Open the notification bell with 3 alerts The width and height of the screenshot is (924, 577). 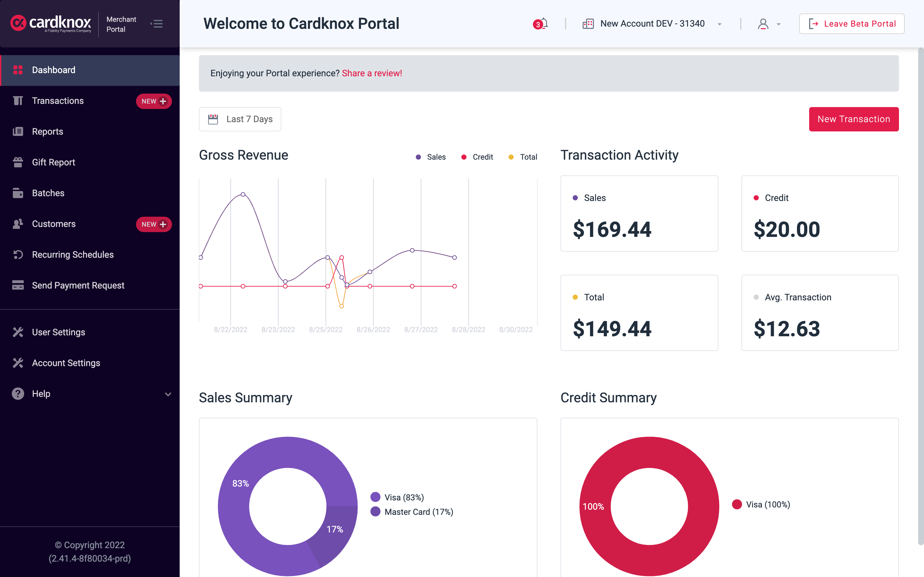pyautogui.click(x=542, y=24)
